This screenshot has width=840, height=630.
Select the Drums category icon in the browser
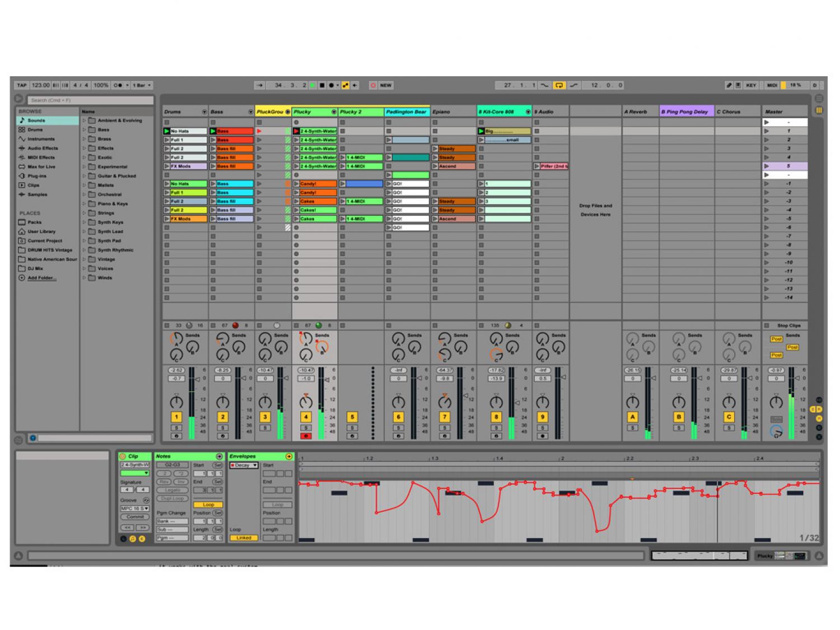[x=22, y=129]
